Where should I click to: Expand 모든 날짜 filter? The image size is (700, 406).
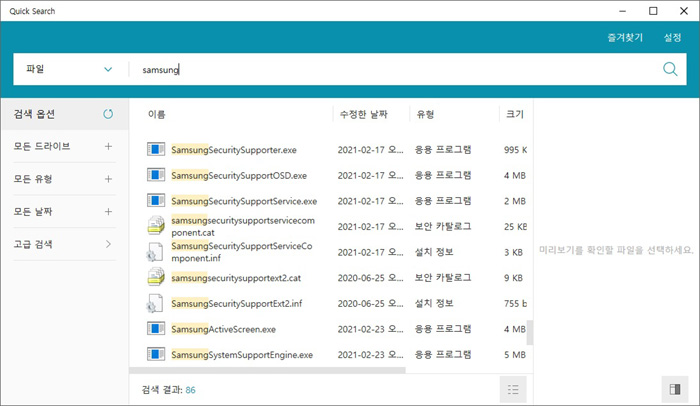pyautogui.click(x=64, y=212)
